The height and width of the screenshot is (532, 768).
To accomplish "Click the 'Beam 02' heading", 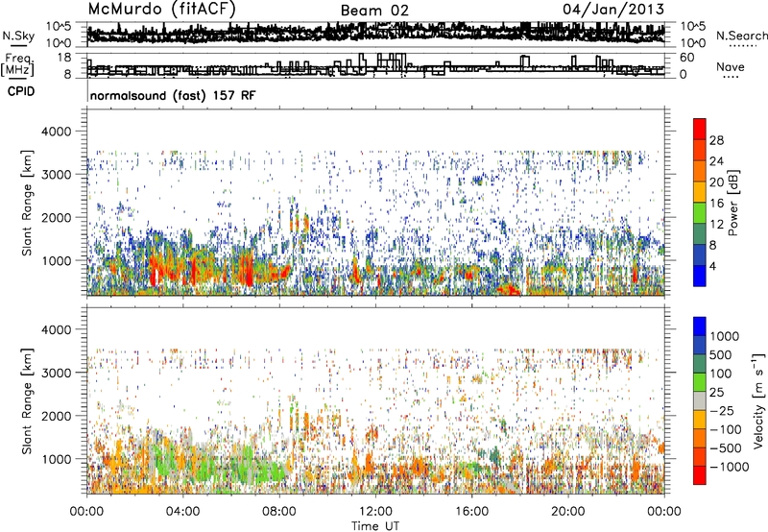I will pyautogui.click(x=374, y=11).
